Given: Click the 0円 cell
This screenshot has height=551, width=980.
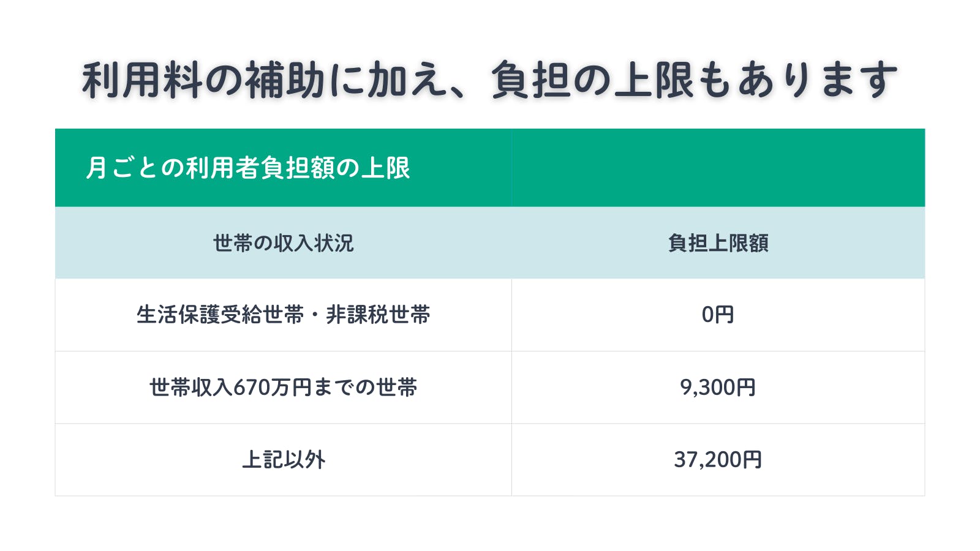Looking at the screenshot, I should pyautogui.click(x=718, y=315).
